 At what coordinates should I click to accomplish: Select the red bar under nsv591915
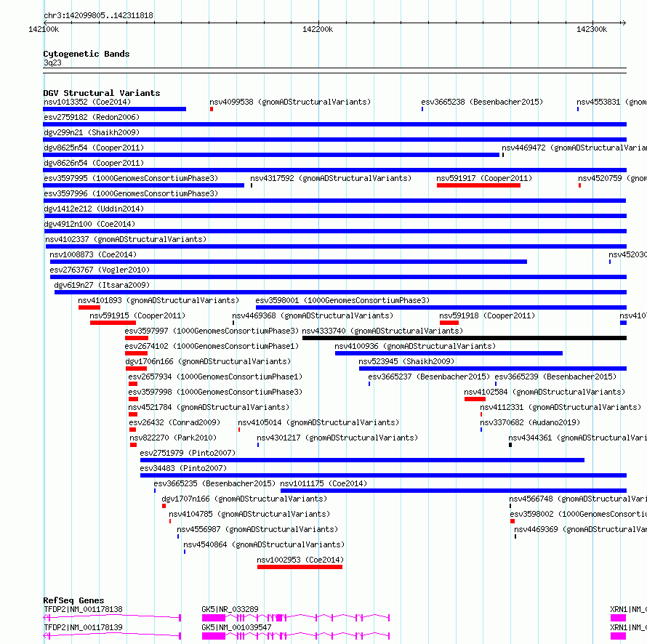(x=113, y=323)
